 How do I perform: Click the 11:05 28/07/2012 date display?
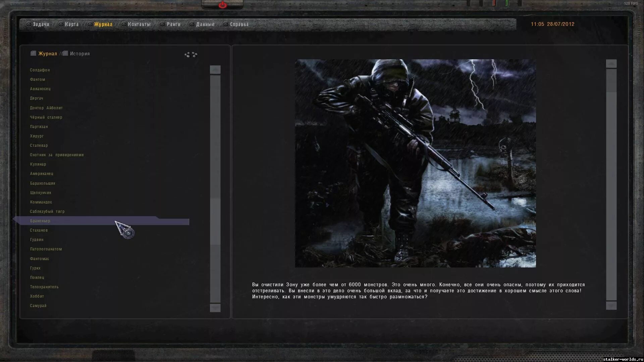pos(552,24)
